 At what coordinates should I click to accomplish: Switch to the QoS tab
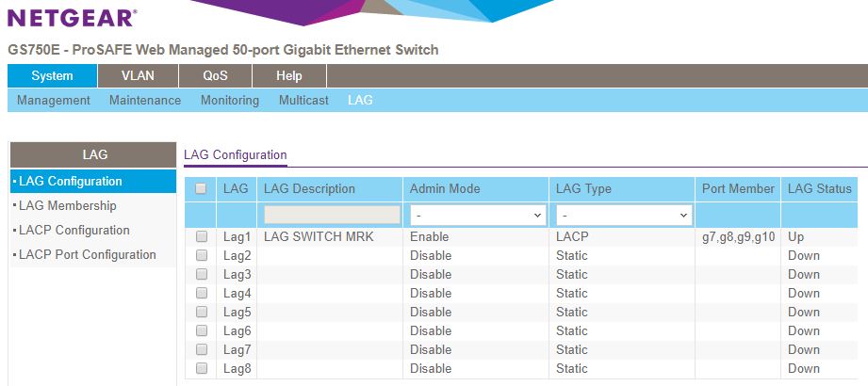pos(215,75)
